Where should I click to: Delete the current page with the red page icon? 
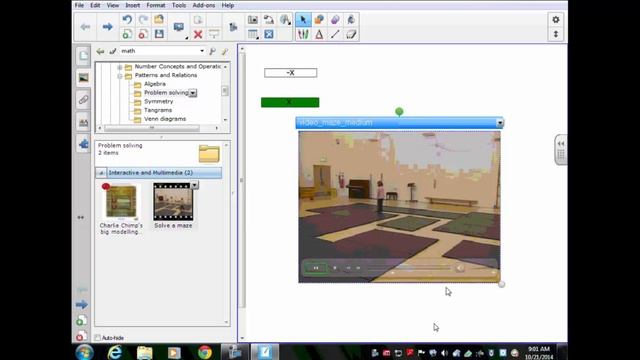coord(143,34)
